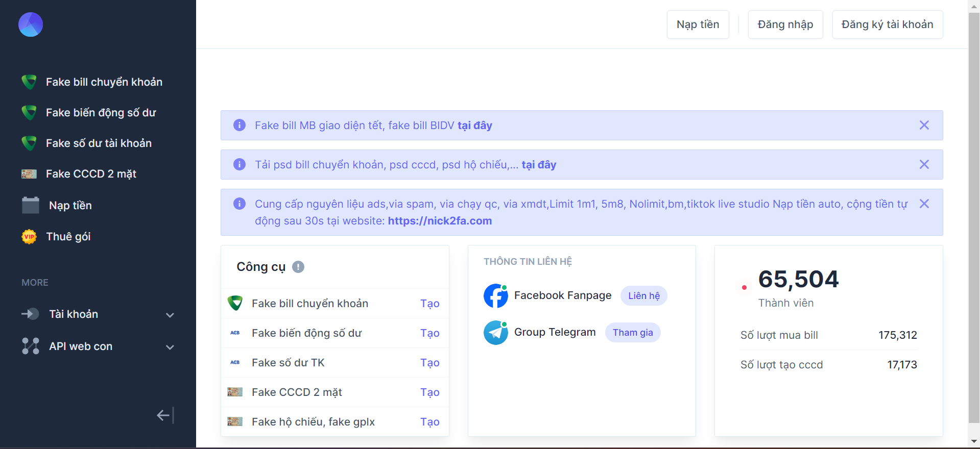Viewport: 980px width, 449px height.
Task: Click the info icon on the Tải psd alert
Action: tap(240, 164)
